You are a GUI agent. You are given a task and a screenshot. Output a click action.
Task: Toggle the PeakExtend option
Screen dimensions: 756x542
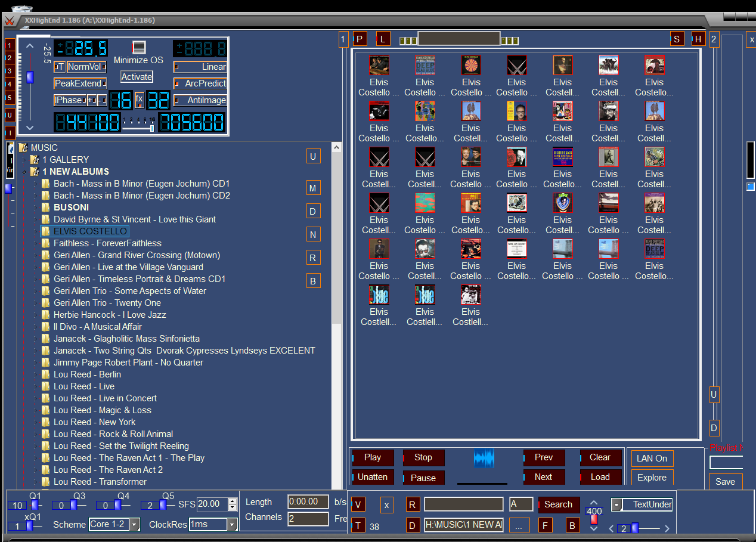(x=80, y=83)
